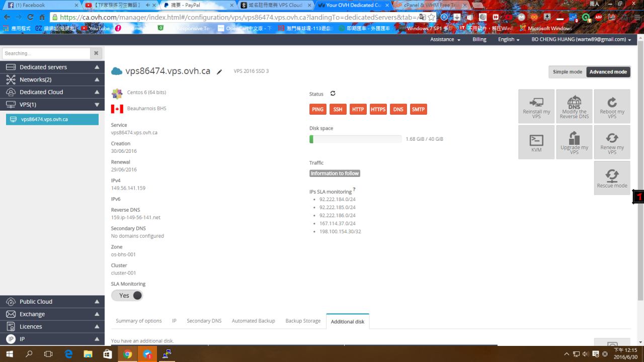Open the English language dropdown
The height and width of the screenshot is (362, 644).
pyautogui.click(x=509, y=39)
